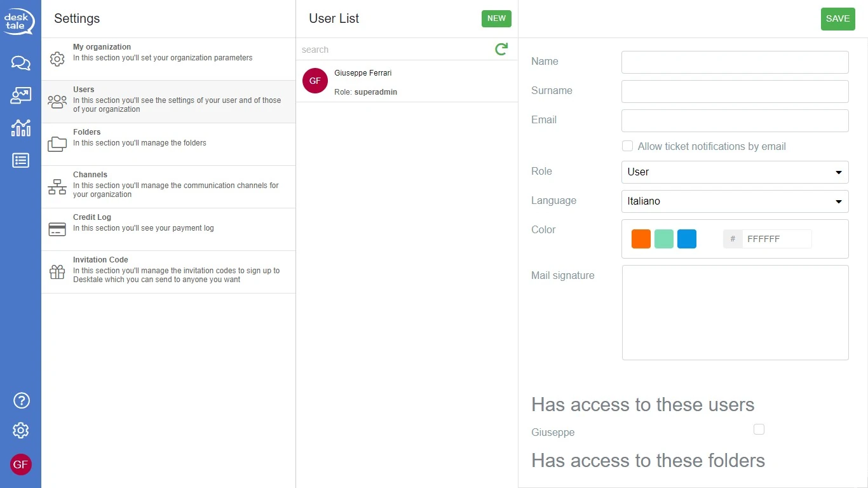The image size is (868, 488).
Task: Click 'Role: superadmin' text
Action: (365, 92)
